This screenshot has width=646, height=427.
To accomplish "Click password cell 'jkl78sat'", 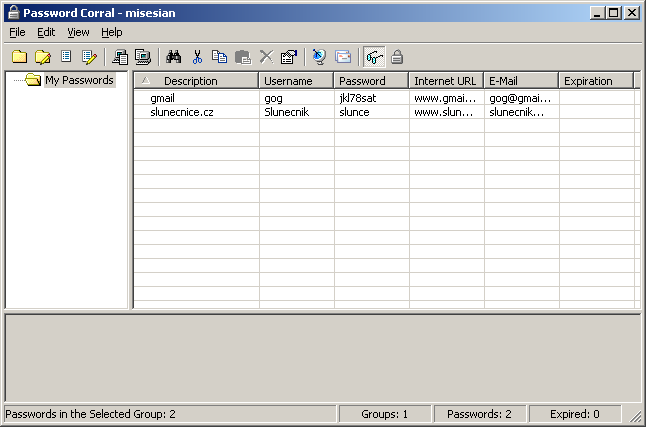I will (358, 98).
